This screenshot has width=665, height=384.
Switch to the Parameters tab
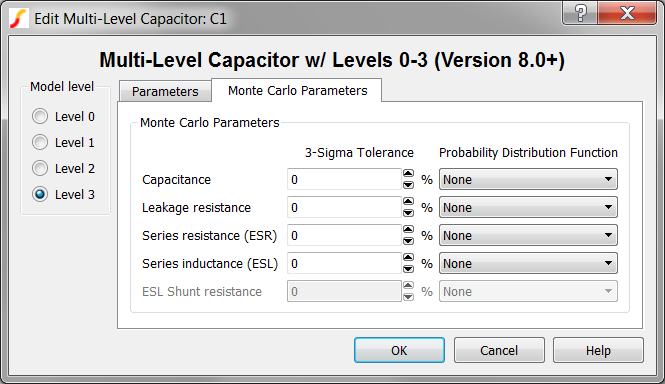pos(165,91)
